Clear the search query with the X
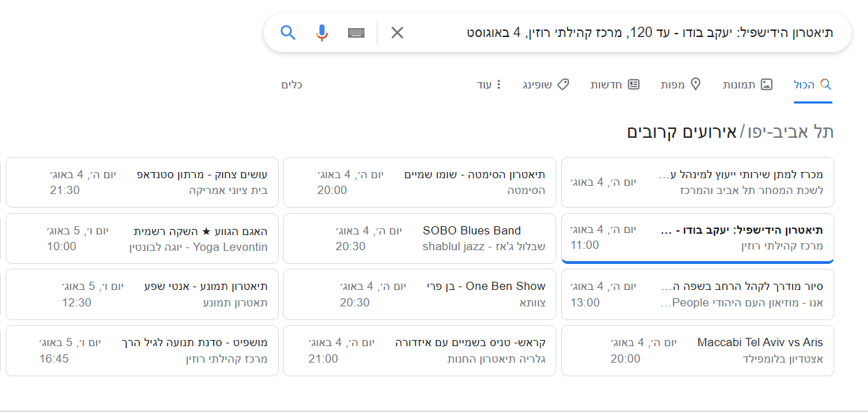 pyautogui.click(x=397, y=33)
